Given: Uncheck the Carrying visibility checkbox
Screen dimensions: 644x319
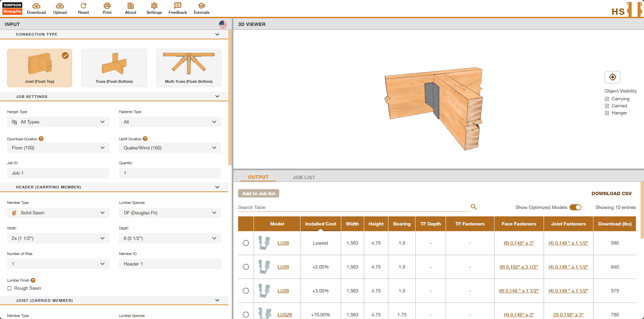Looking at the screenshot, I should [x=607, y=99].
